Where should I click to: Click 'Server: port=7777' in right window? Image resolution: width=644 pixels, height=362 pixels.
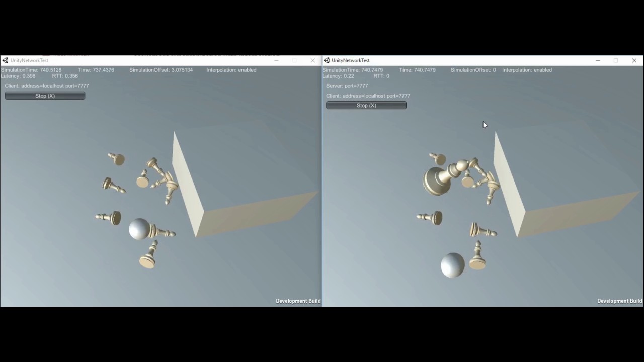click(x=347, y=86)
